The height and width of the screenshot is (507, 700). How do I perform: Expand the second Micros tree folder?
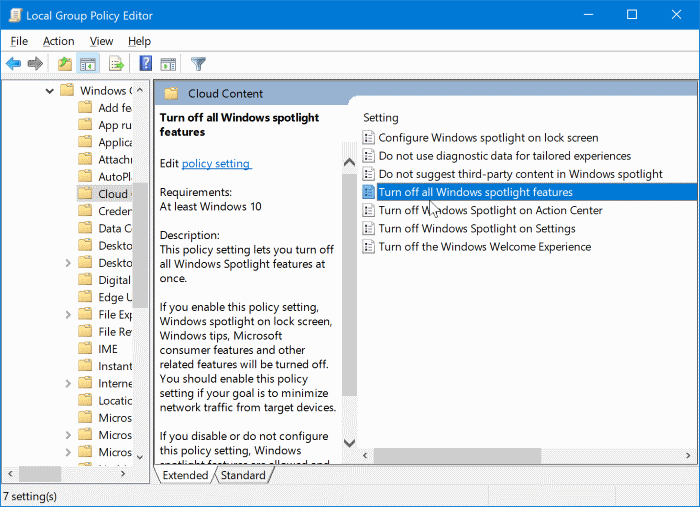click(68, 435)
